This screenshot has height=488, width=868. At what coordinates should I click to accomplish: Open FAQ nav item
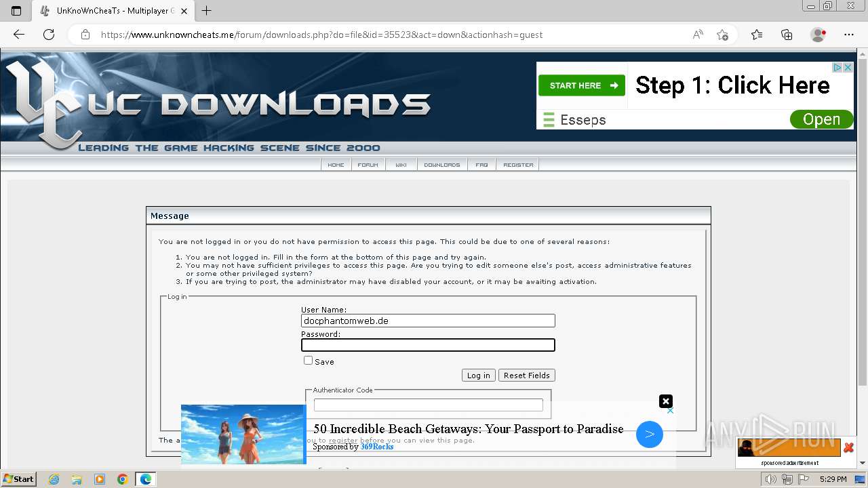tap(481, 165)
